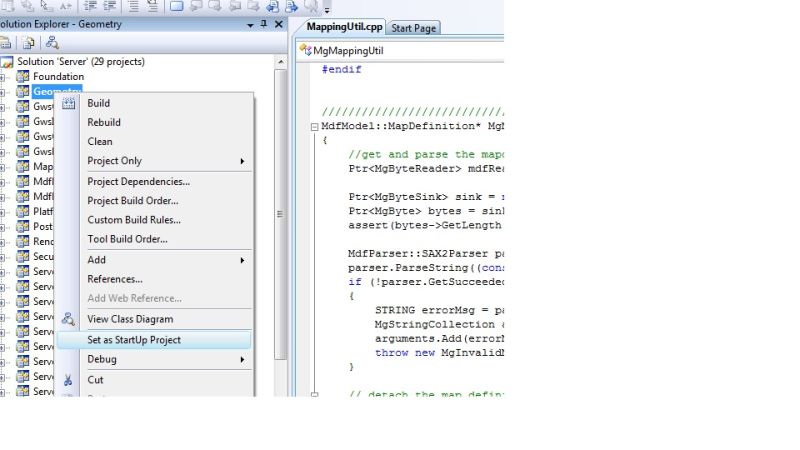The width and height of the screenshot is (800, 450).
Task: Toggle a bookmark with the blue rectangle icon
Action: (177, 6)
